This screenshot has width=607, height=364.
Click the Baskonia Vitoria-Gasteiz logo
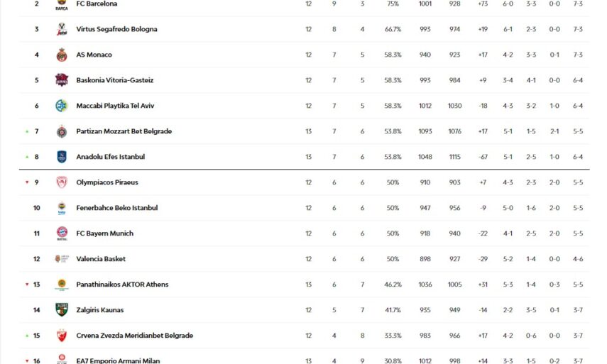(x=62, y=80)
